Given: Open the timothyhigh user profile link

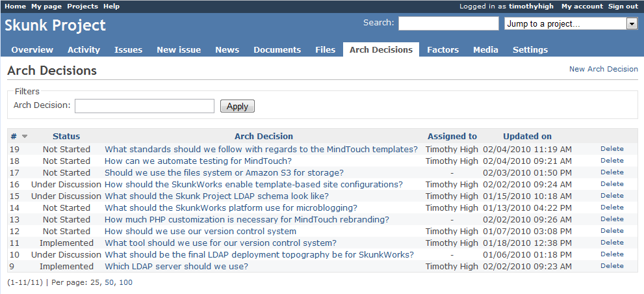Looking at the screenshot, I should click(531, 6).
